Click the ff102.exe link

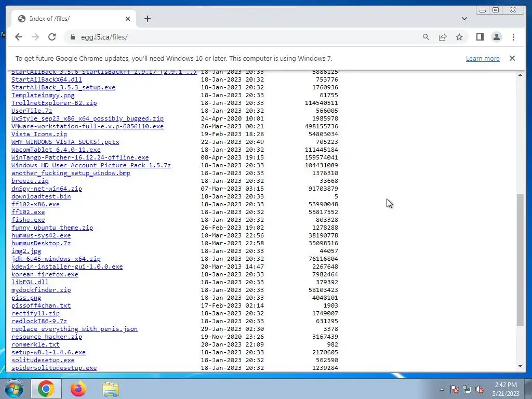coord(28,212)
